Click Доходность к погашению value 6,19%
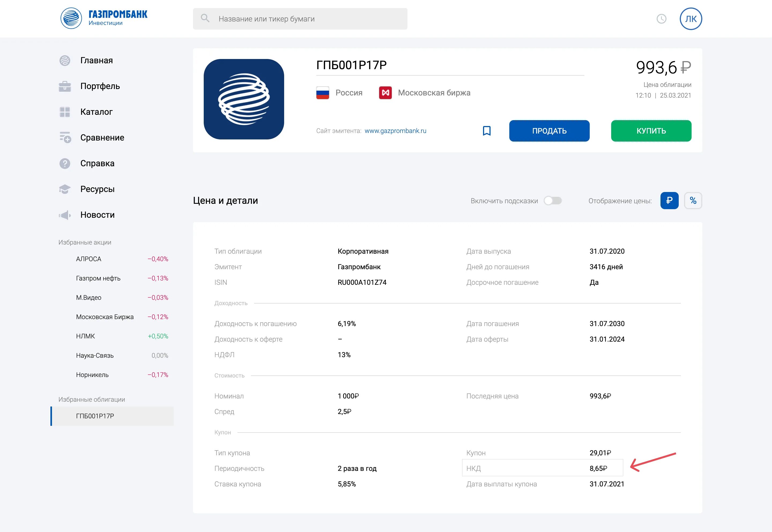772x532 pixels. [x=347, y=324]
